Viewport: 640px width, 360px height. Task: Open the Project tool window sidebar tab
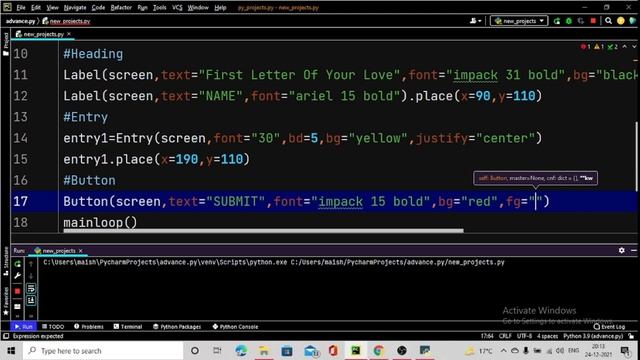click(5, 44)
